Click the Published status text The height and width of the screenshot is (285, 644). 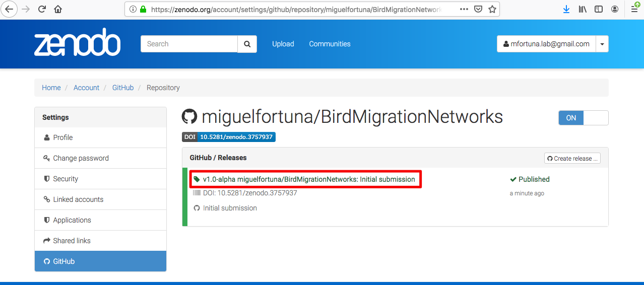point(534,179)
